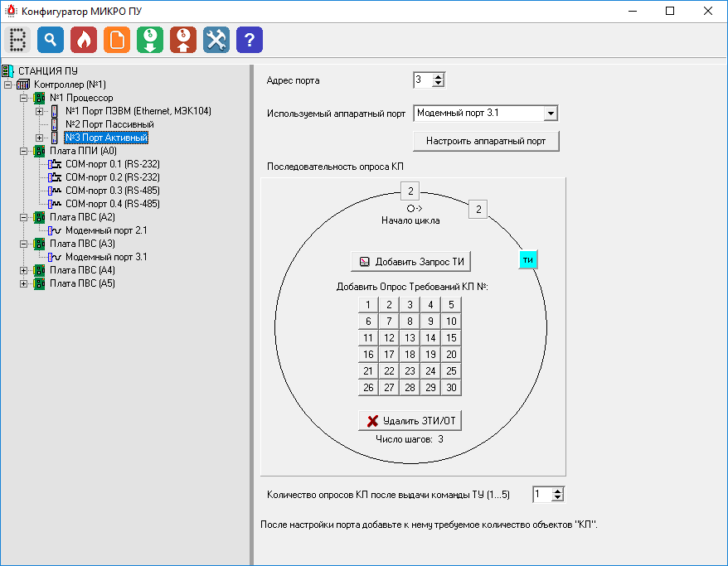The height and width of the screenshot is (566, 728).
Task: Click the blue magnifier search icon
Action: tap(51, 40)
